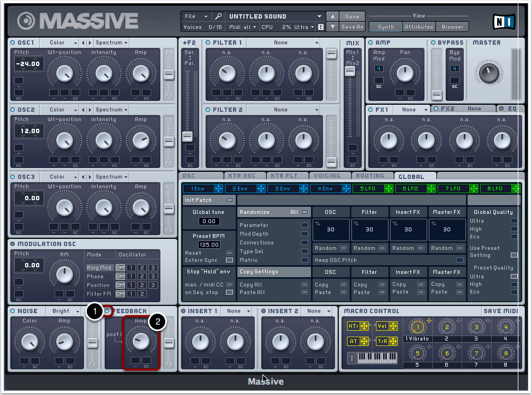532x395 pixels.
Task: Toggle the OSC1 power button
Action: click(x=13, y=43)
